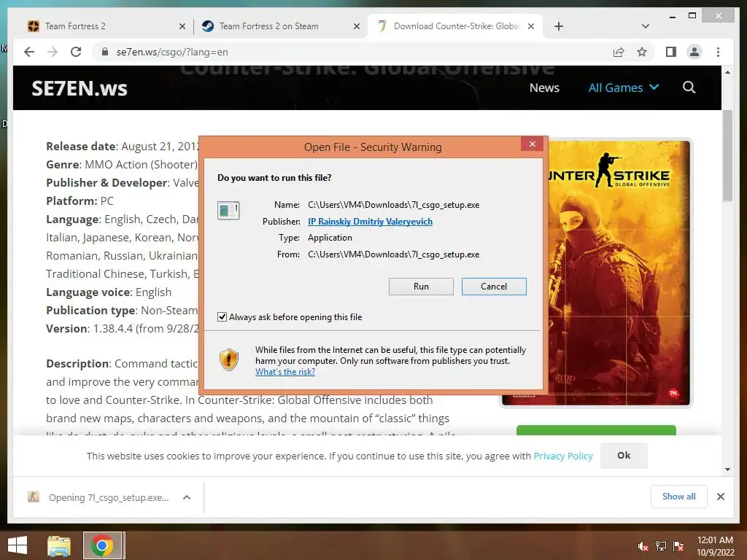Viewport: 747px width, 560px height.
Task: Click the muted volume tray icon
Action: [643, 546]
